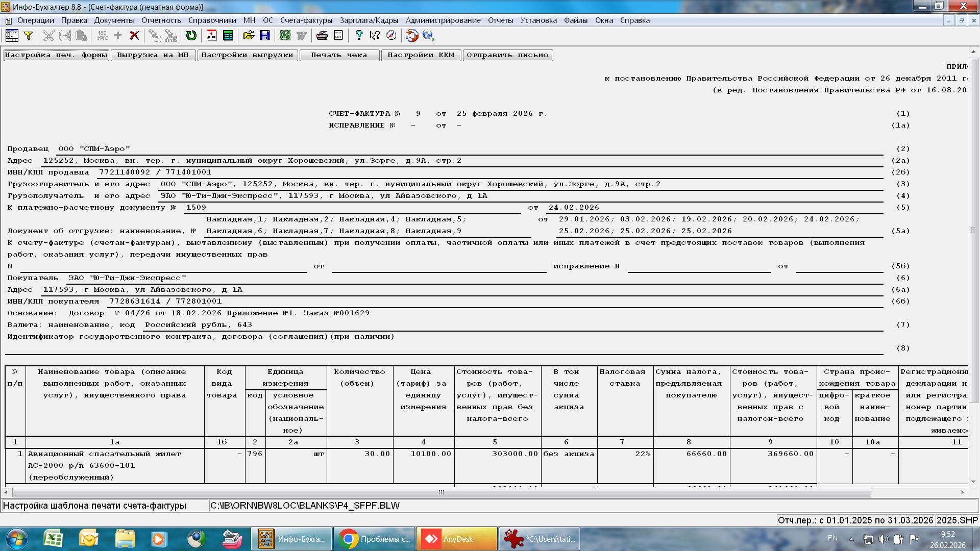Open the calendar icon in toolbar
Viewport: 980px width, 551px height.
pyautogui.click(x=211, y=35)
